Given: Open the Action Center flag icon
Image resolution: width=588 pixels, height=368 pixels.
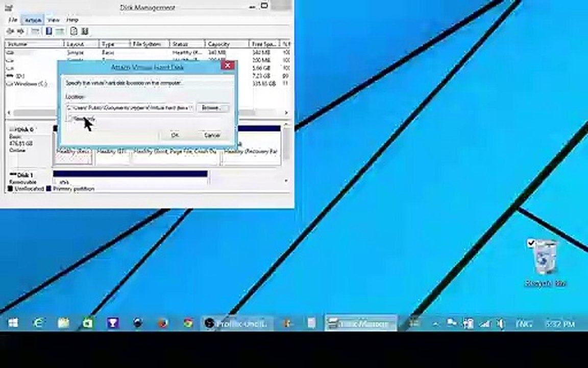Looking at the screenshot, I should point(452,324).
